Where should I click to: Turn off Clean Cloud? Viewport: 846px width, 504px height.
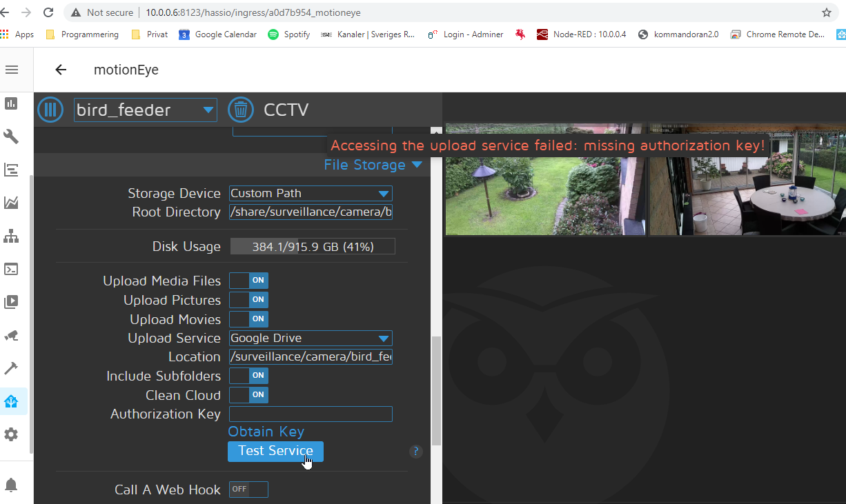point(248,394)
